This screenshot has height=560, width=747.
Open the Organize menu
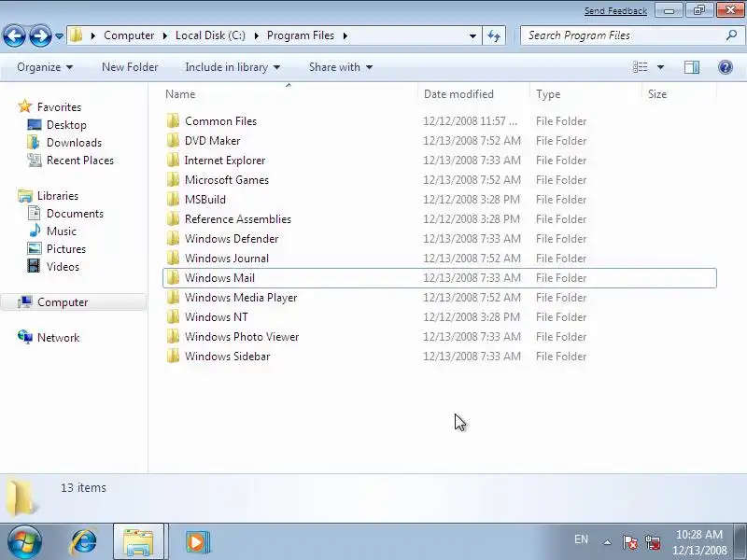[x=45, y=67]
